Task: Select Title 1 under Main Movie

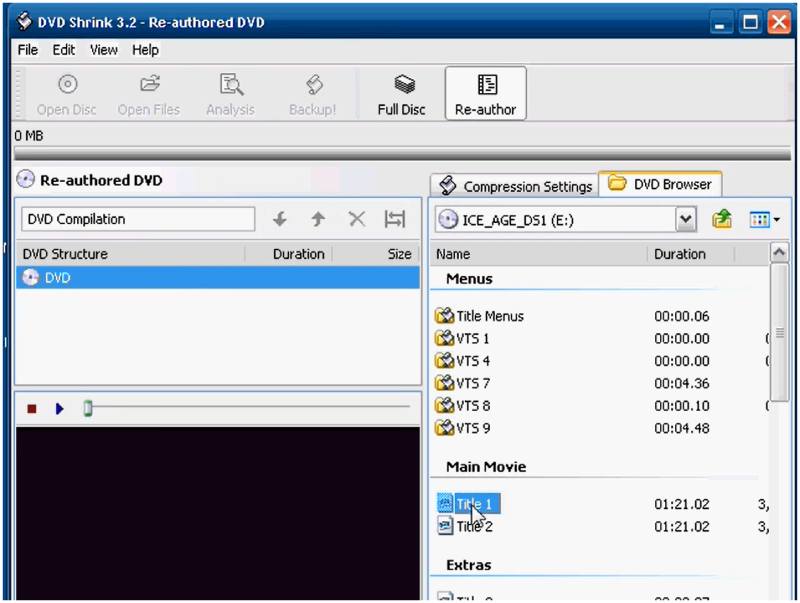Action: [468, 504]
